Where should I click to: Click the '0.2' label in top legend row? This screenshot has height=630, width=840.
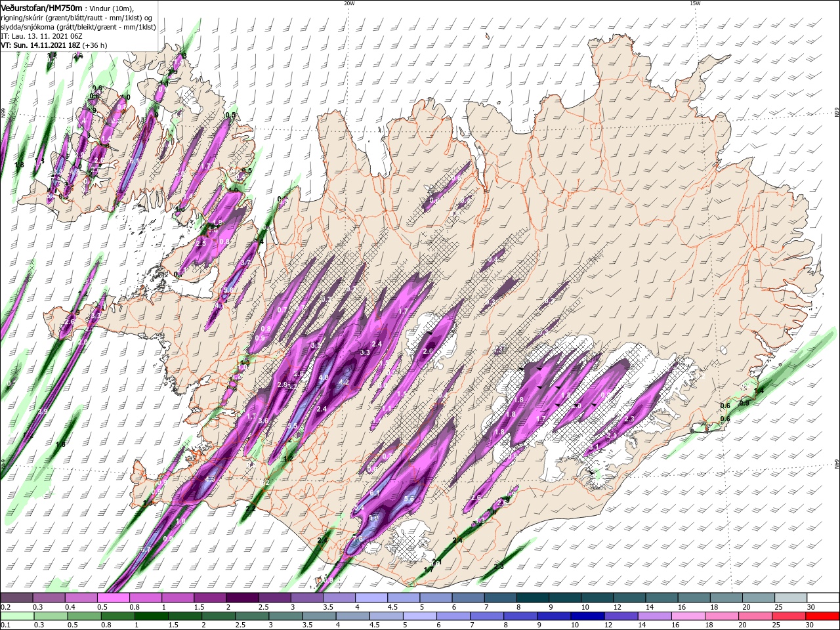point(5,607)
